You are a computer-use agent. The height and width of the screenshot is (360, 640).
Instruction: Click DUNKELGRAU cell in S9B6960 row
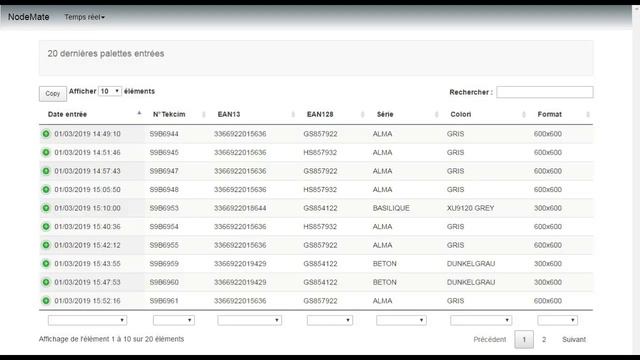click(471, 282)
